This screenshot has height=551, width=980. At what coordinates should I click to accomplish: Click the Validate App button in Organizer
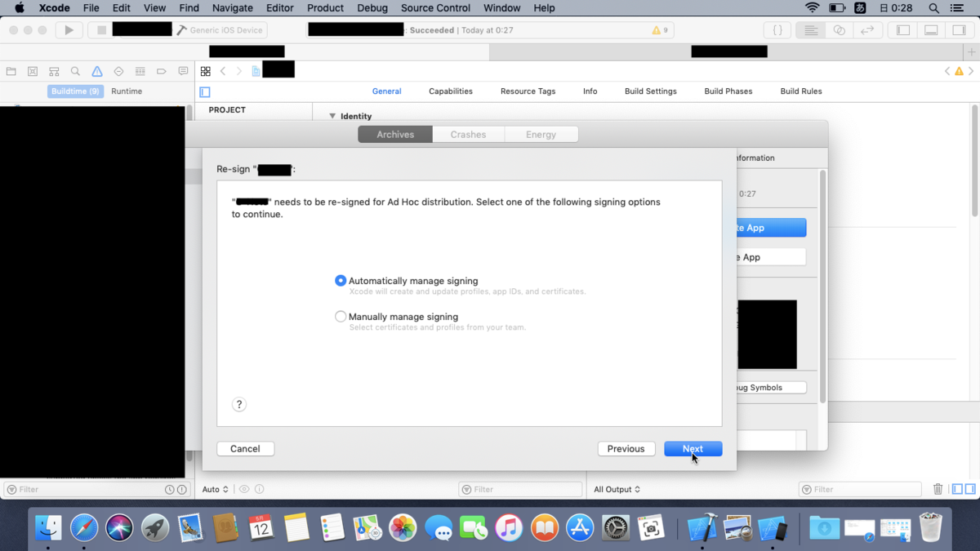click(x=771, y=257)
